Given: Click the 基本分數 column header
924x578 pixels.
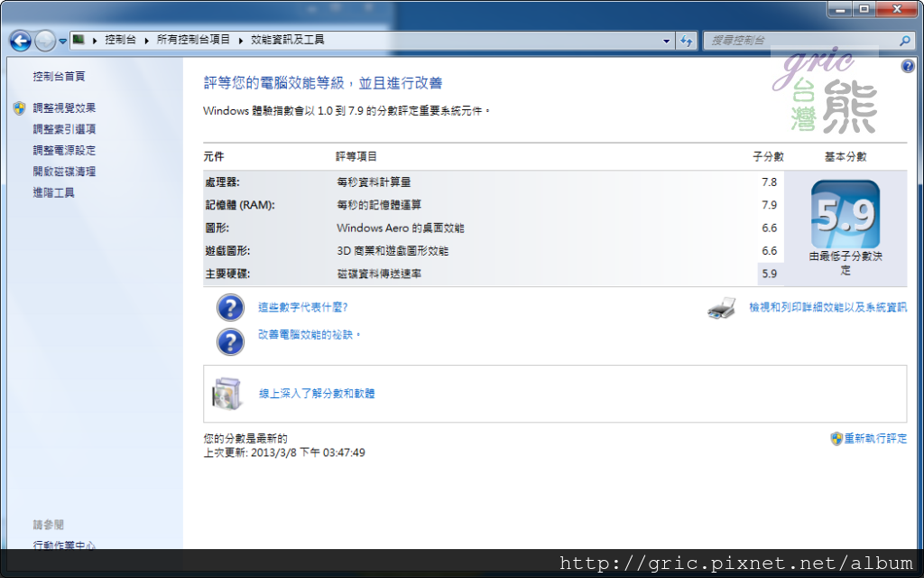Looking at the screenshot, I should click(x=845, y=157).
